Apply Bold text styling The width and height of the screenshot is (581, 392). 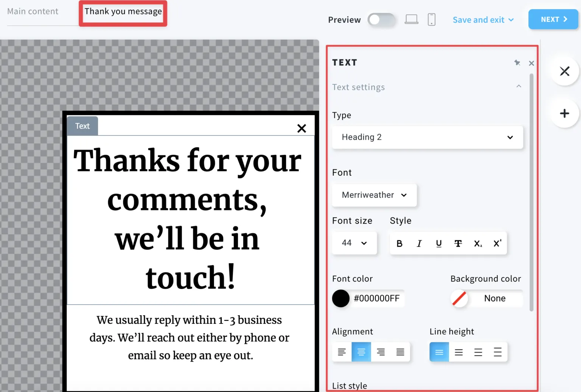(399, 243)
